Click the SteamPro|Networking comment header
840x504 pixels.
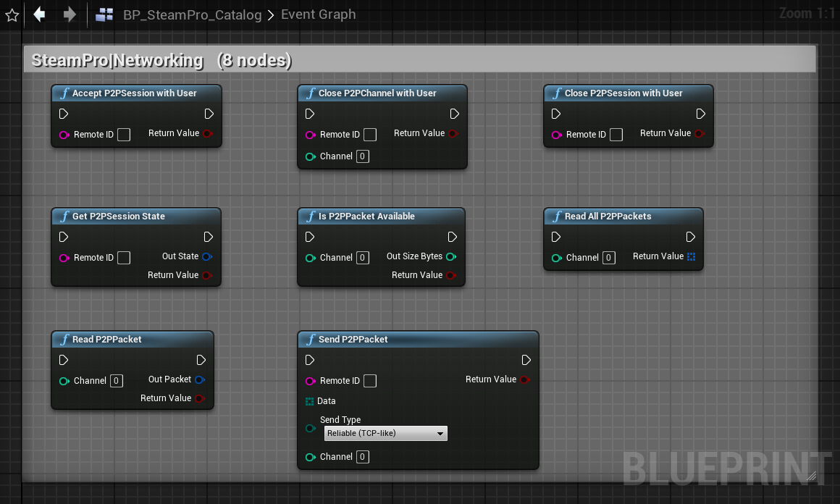(x=420, y=59)
